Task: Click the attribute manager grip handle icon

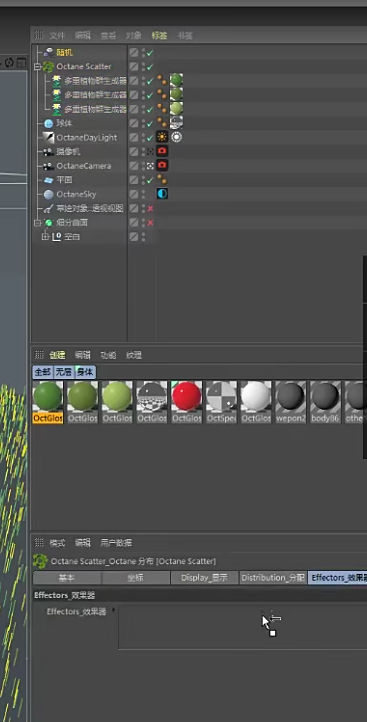Action: click(x=39, y=542)
